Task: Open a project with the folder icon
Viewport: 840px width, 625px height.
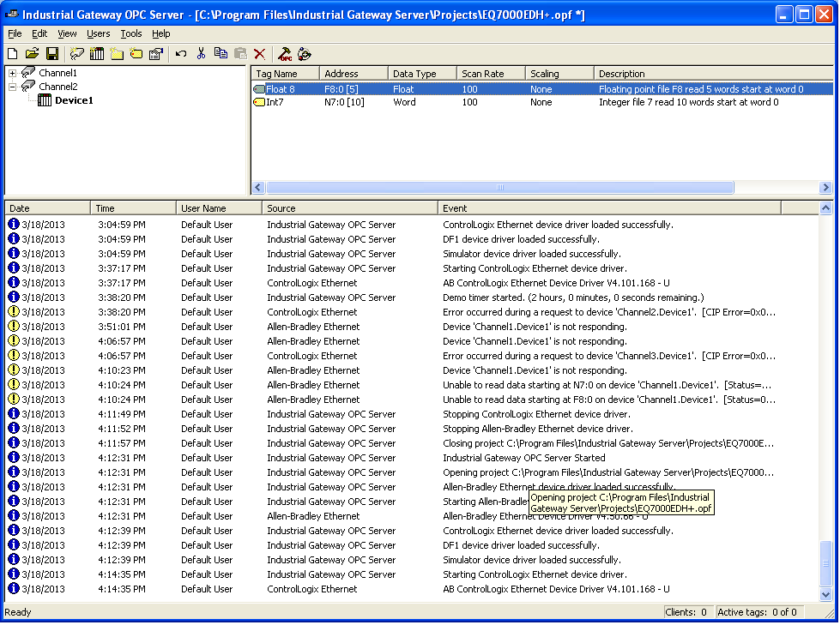Action: point(32,54)
